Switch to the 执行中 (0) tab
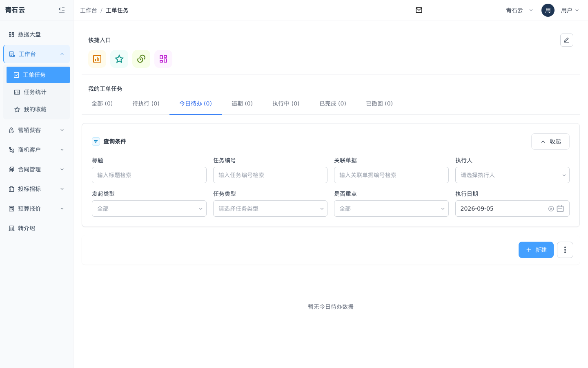Screen dimensions: 588x368 [x=286, y=103]
